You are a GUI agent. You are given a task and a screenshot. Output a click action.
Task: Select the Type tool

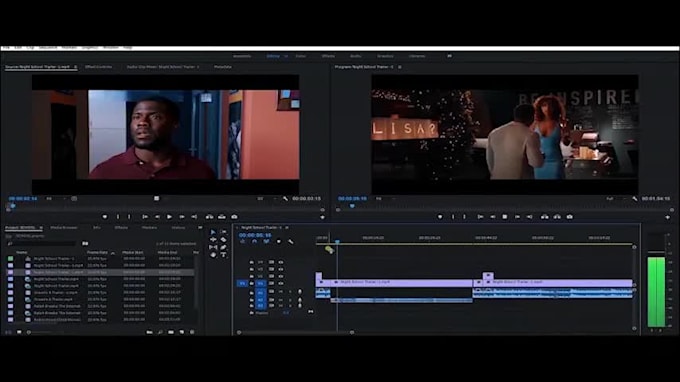223,255
